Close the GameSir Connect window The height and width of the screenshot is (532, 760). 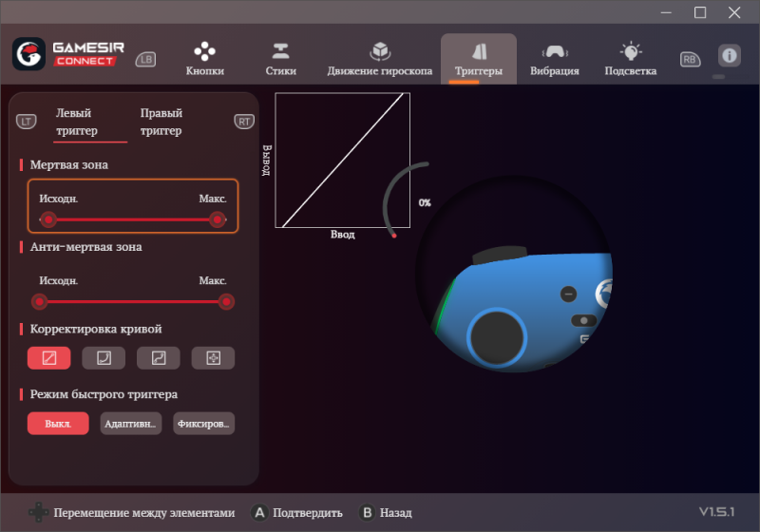point(734,12)
